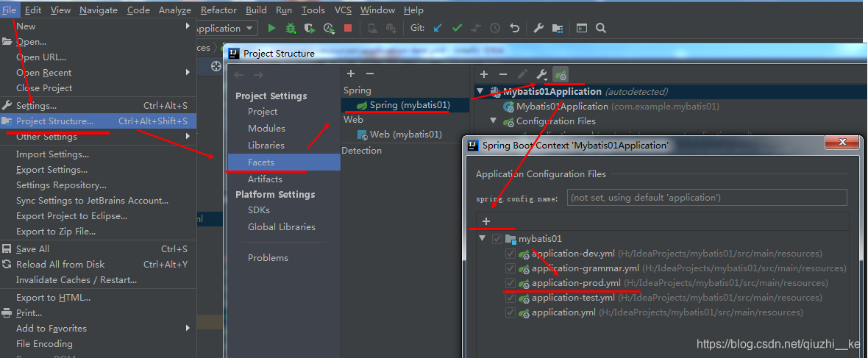The width and height of the screenshot is (868, 358).
Task: Open the File menu
Action: 10,10
